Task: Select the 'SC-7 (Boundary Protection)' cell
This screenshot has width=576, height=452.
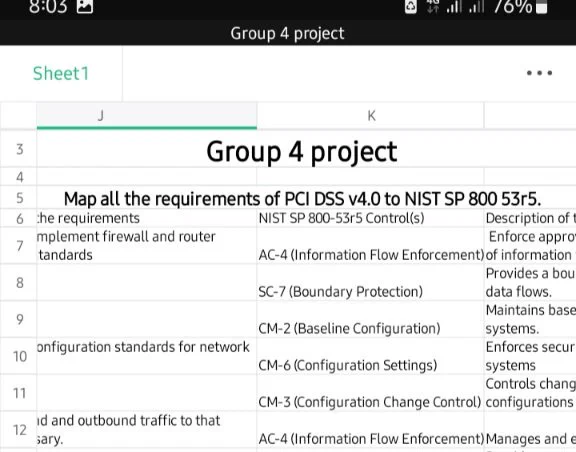Action: pos(371,282)
